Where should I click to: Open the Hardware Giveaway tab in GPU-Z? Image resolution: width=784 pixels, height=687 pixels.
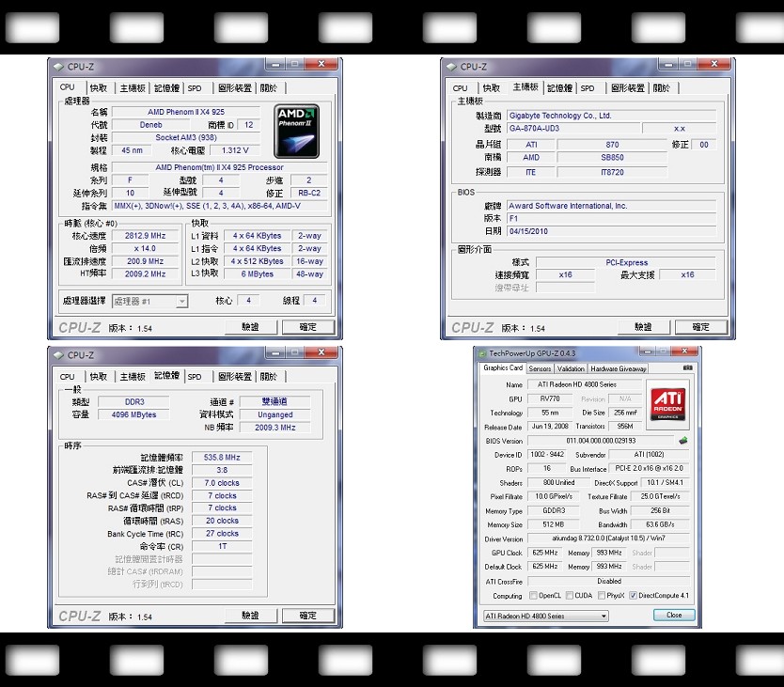click(619, 368)
